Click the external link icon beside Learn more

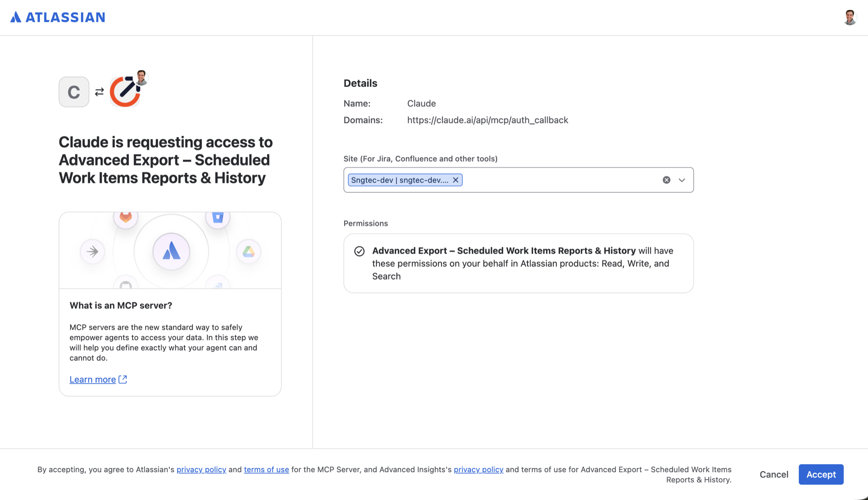[x=123, y=379]
